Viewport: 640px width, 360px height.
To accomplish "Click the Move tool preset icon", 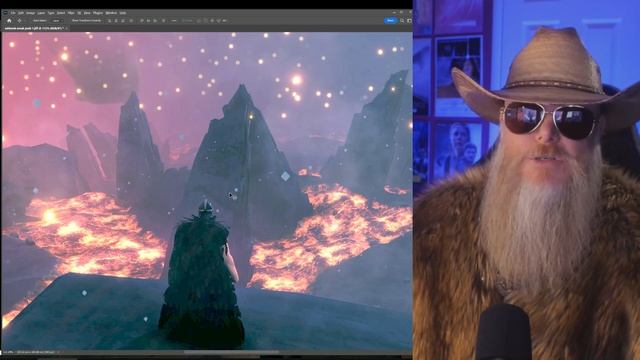I will tap(19, 21).
